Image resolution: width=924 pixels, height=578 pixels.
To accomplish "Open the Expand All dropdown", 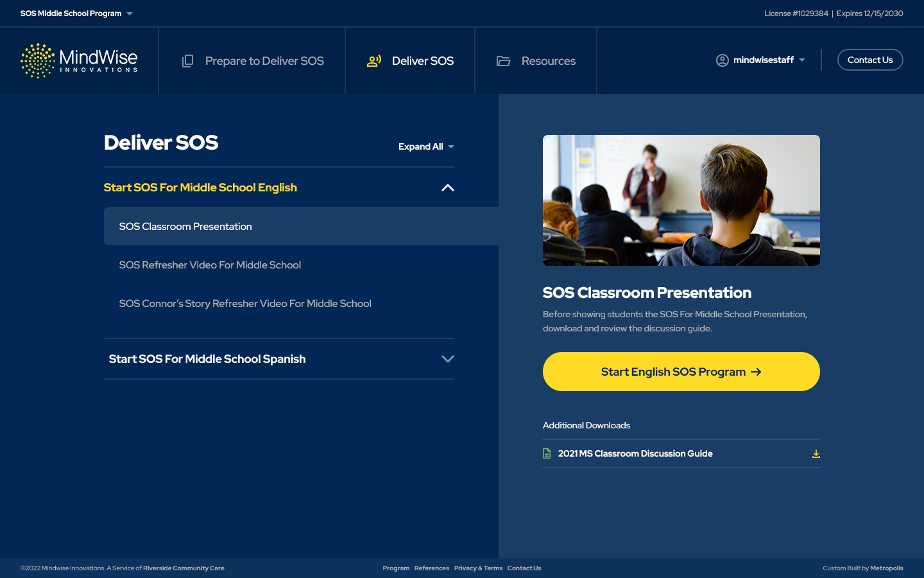I will (426, 146).
